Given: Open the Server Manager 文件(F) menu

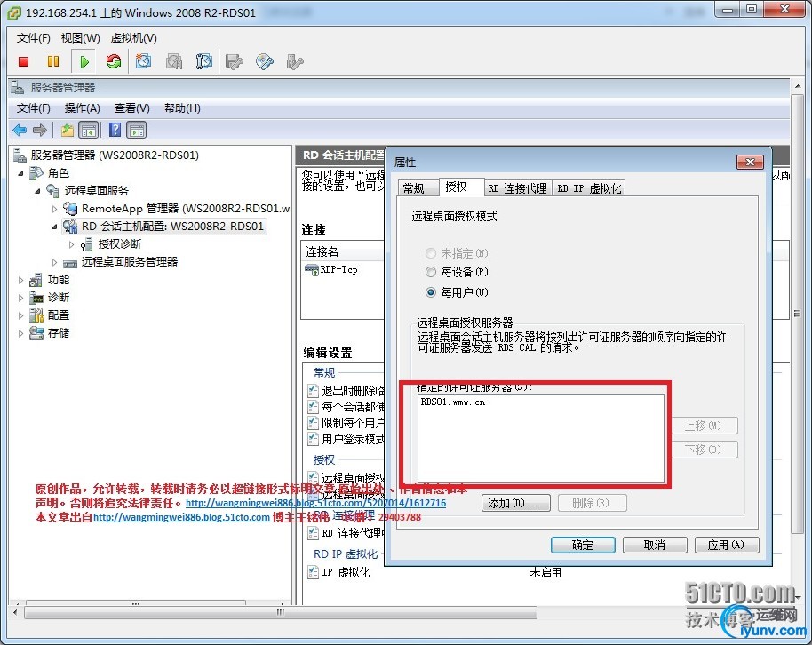Looking at the screenshot, I should (x=34, y=107).
